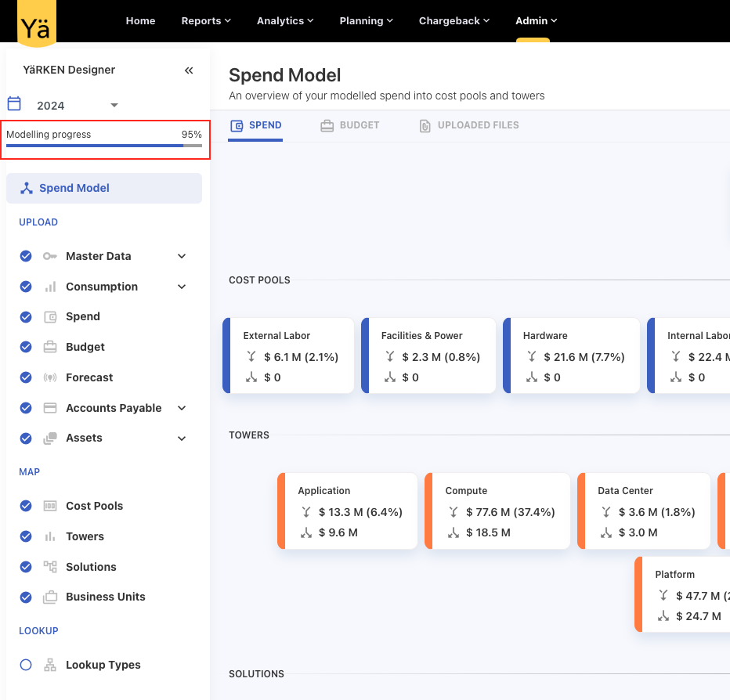Click the Budget briefcase icon
This screenshot has height=700, width=730.
50,347
